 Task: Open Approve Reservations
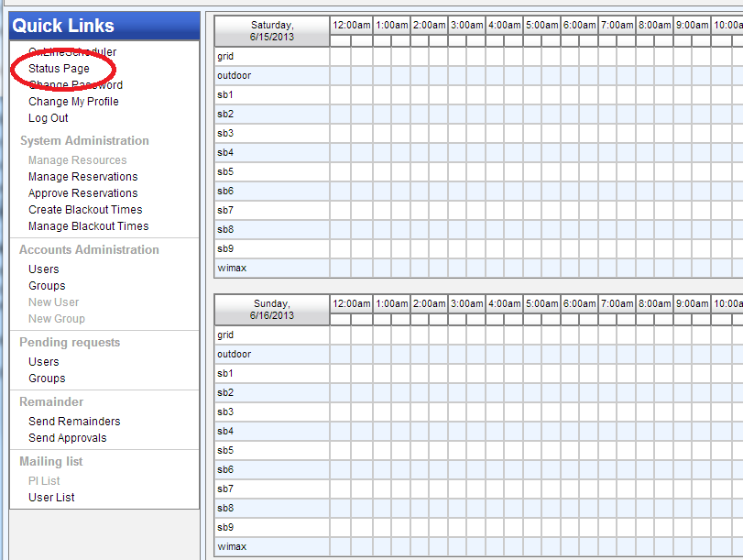tap(83, 193)
